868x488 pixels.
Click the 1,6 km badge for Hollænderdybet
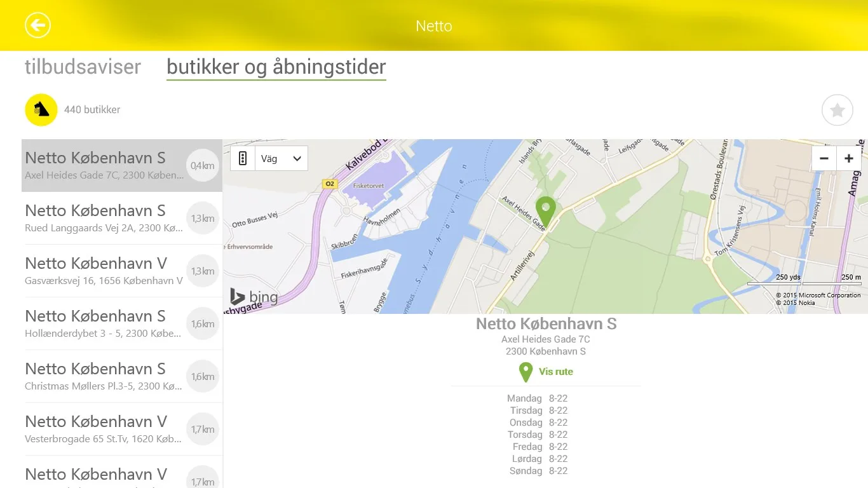[x=203, y=324]
